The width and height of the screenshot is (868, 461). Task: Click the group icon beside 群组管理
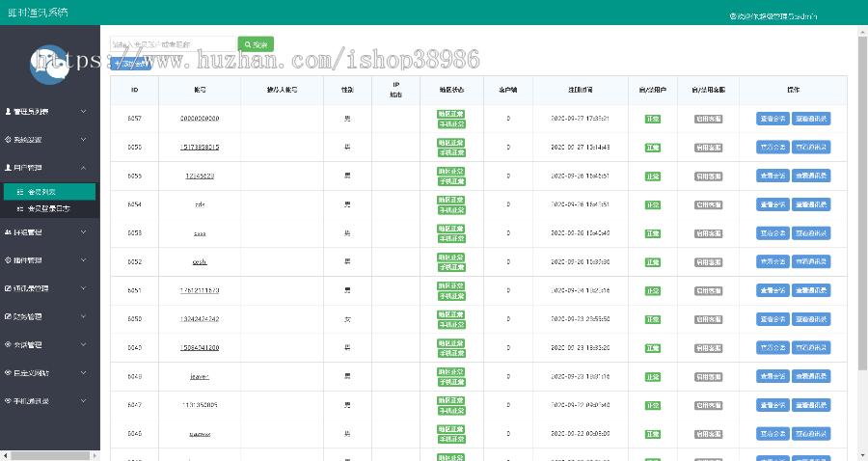pyautogui.click(x=8, y=232)
